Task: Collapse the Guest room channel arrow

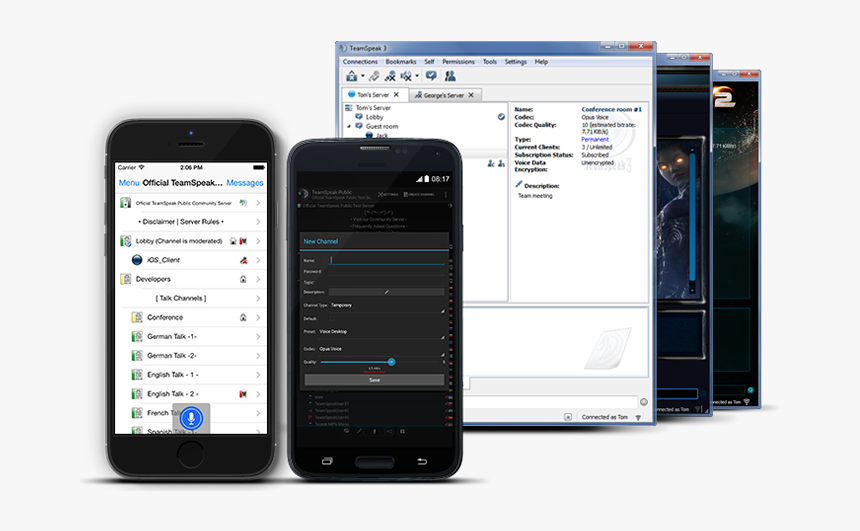Action: pos(349,126)
